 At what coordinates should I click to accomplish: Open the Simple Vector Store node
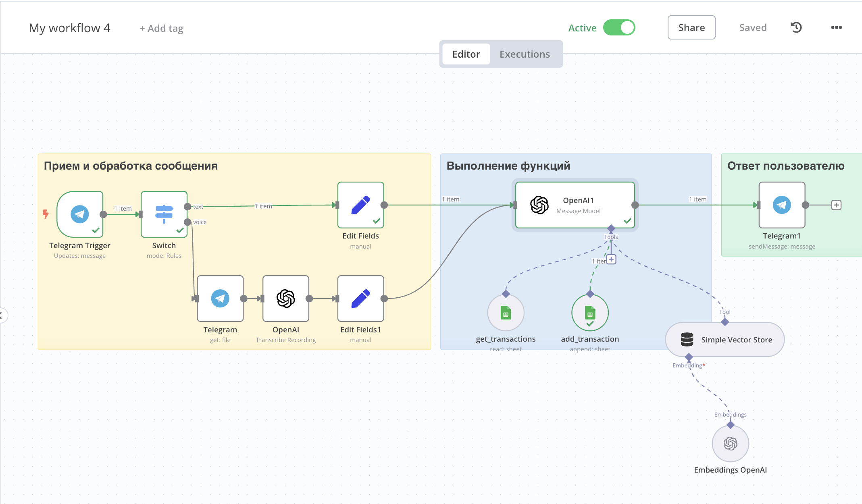coord(725,340)
